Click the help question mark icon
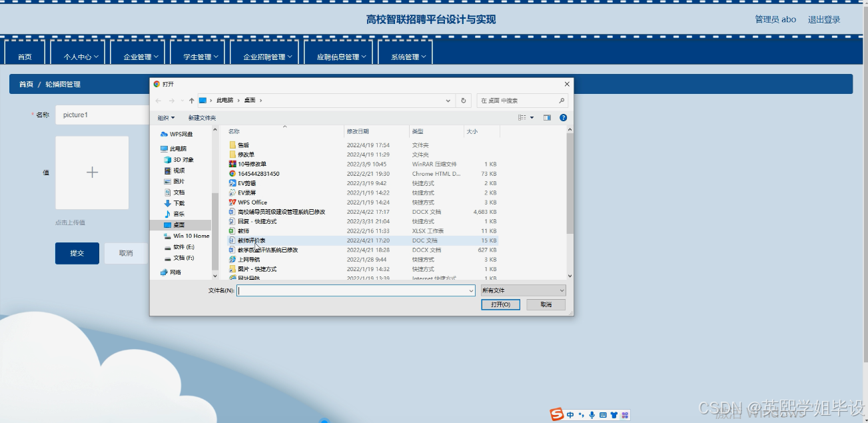This screenshot has width=868, height=423. (x=563, y=118)
